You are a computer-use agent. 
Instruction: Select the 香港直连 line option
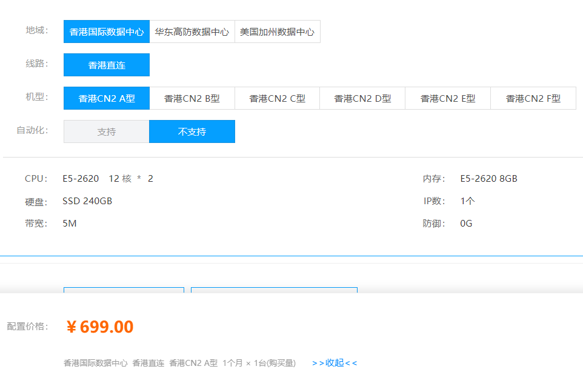(x=107, y=65)
